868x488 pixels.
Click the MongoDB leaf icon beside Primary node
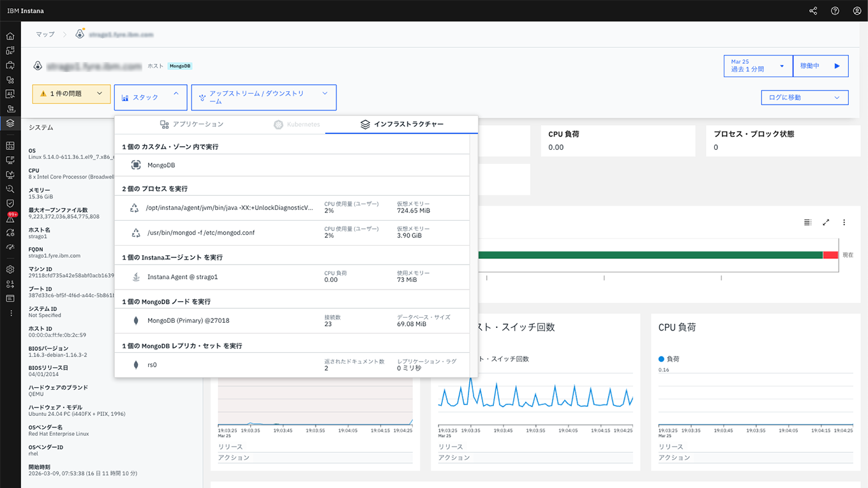tap(135, 321)
